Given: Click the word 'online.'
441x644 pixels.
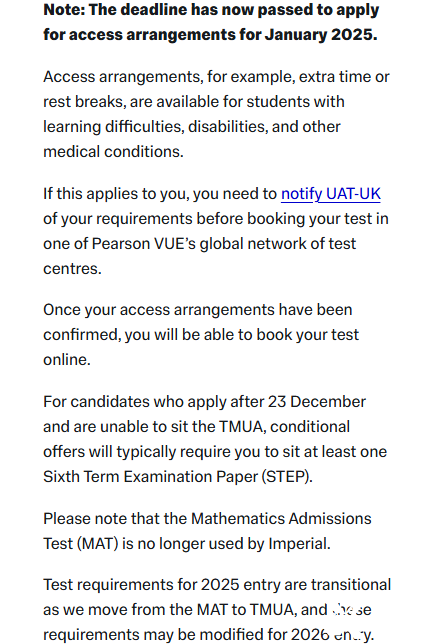Looking at the screenshot, I should click(67, 360).
